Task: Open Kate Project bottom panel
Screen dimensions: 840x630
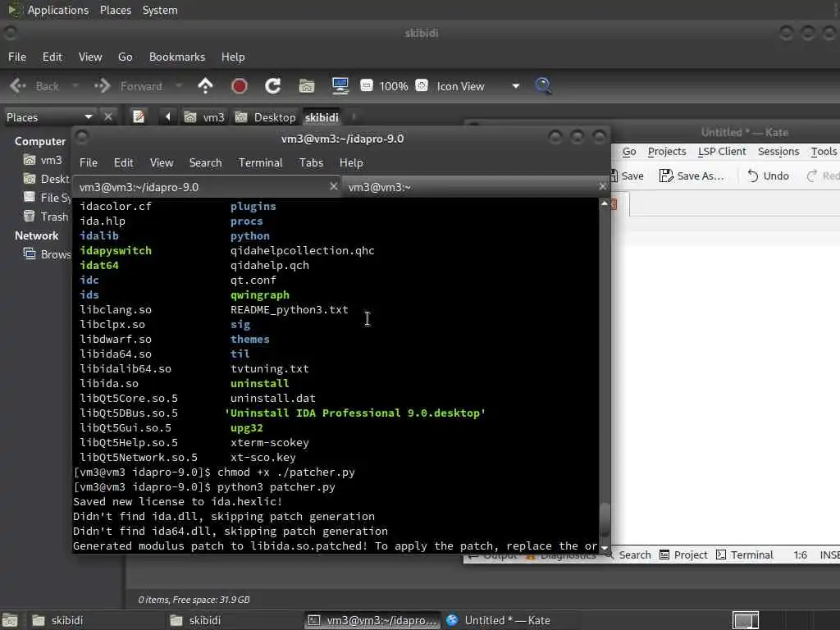Action: tap(683, 555)
